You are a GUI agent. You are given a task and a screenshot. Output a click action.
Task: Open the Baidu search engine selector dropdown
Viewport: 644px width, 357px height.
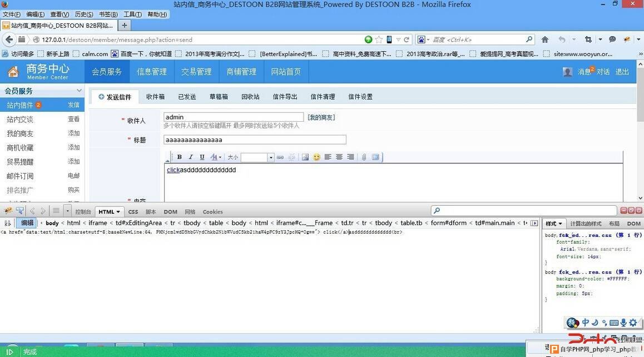[423, 39]
